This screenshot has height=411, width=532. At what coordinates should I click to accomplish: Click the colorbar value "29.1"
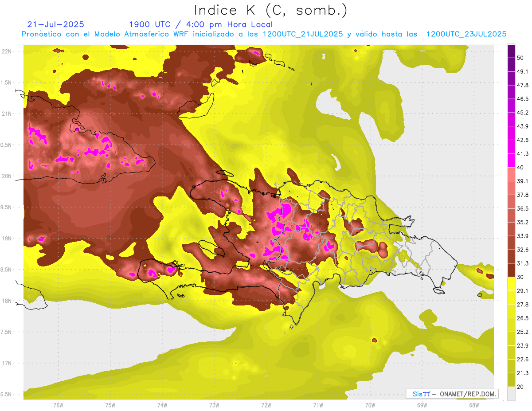coord(523,290)
